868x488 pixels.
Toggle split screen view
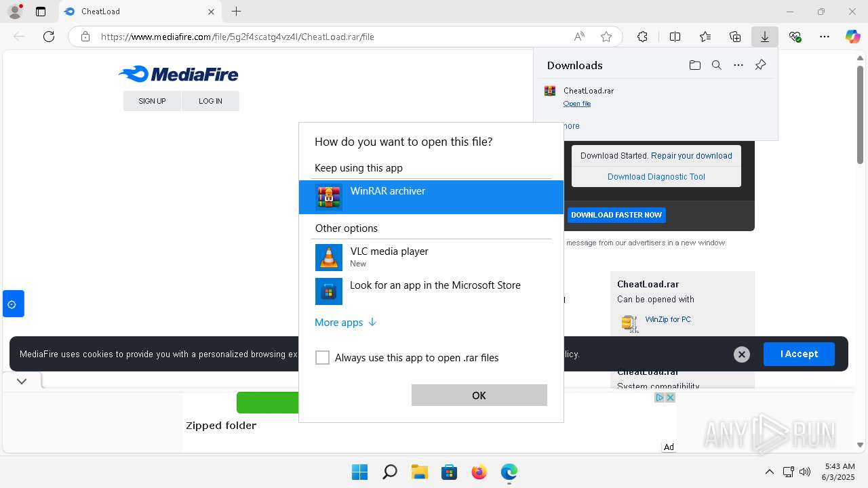click(x=675, y=37)
